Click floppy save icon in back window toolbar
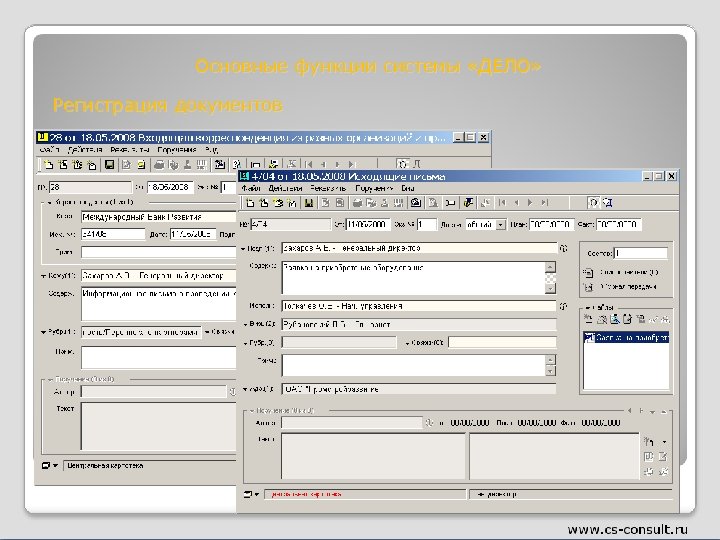Viewport: 720px width, 540px height. (109, 164)
